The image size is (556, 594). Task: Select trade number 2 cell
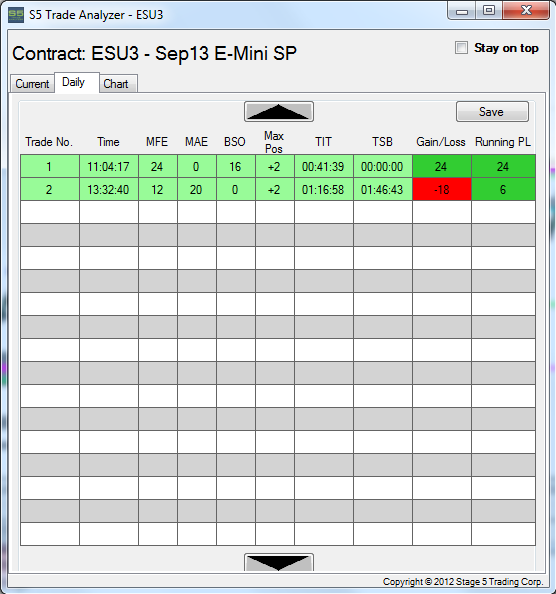pos(50,189)
